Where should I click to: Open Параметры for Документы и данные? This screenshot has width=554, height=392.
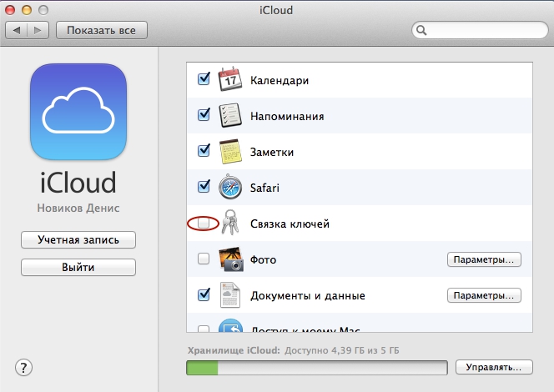pos(484,295)
